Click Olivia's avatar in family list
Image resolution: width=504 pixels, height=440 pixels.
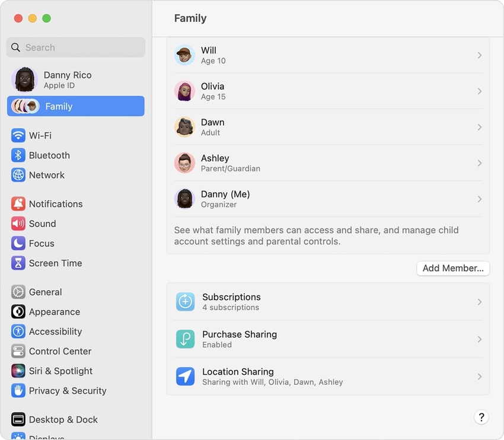[x=184, y=91]
